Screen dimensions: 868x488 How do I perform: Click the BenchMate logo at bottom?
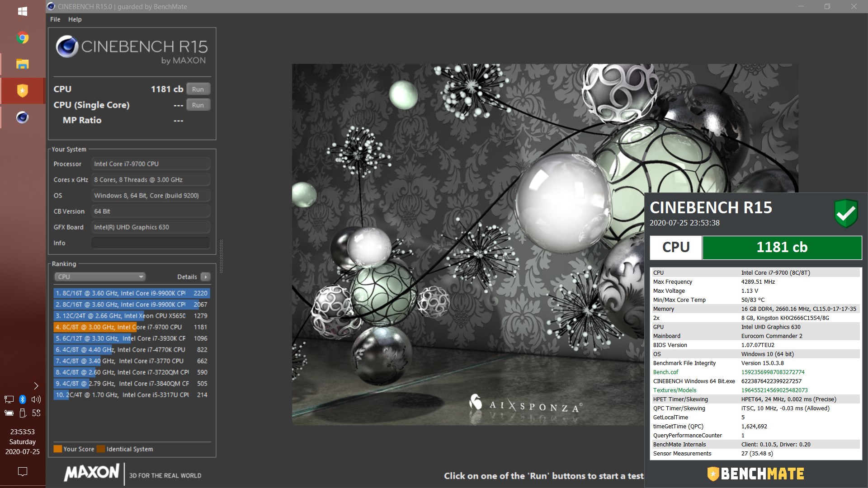pos(756,474)
